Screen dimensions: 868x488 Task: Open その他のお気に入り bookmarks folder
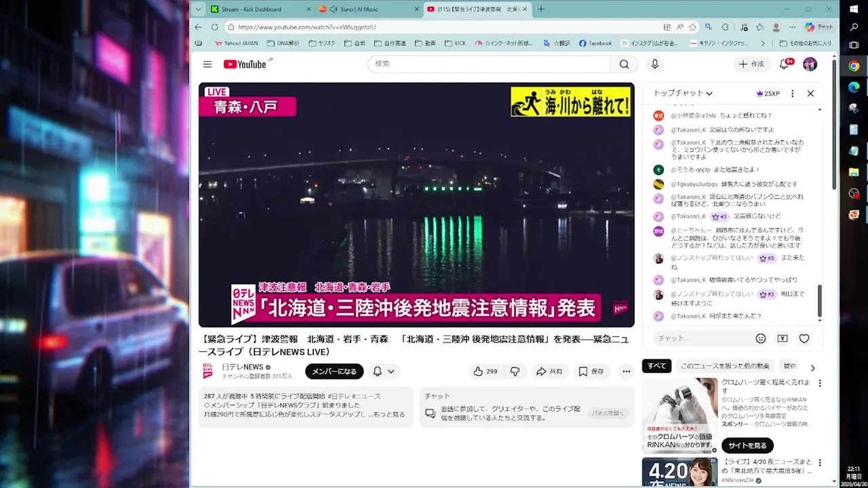click(x=805, y=43)
